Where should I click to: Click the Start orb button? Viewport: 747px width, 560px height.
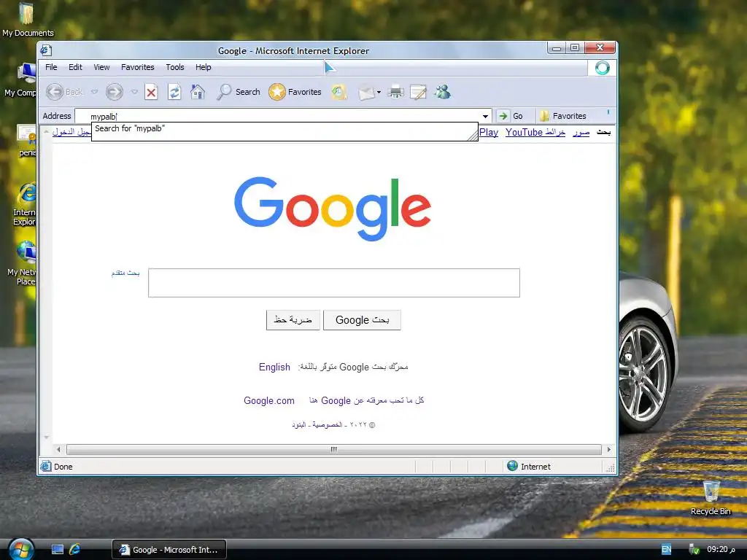[x=21, y=550]
